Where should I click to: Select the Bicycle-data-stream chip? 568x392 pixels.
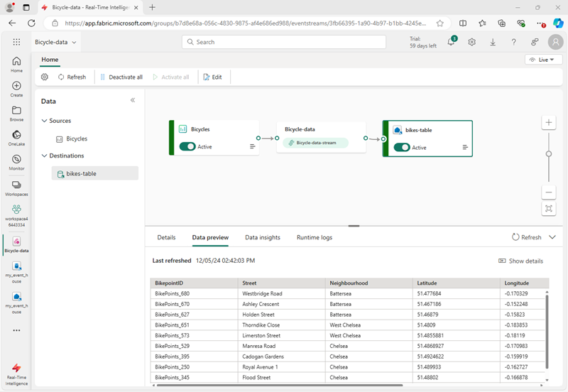[x=315, y=143]
